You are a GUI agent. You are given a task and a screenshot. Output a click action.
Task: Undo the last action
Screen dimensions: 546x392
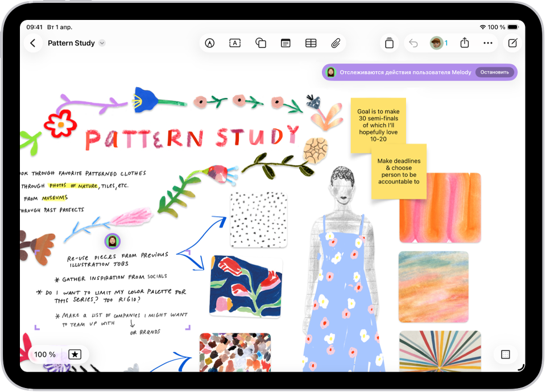tap(413, 43)
